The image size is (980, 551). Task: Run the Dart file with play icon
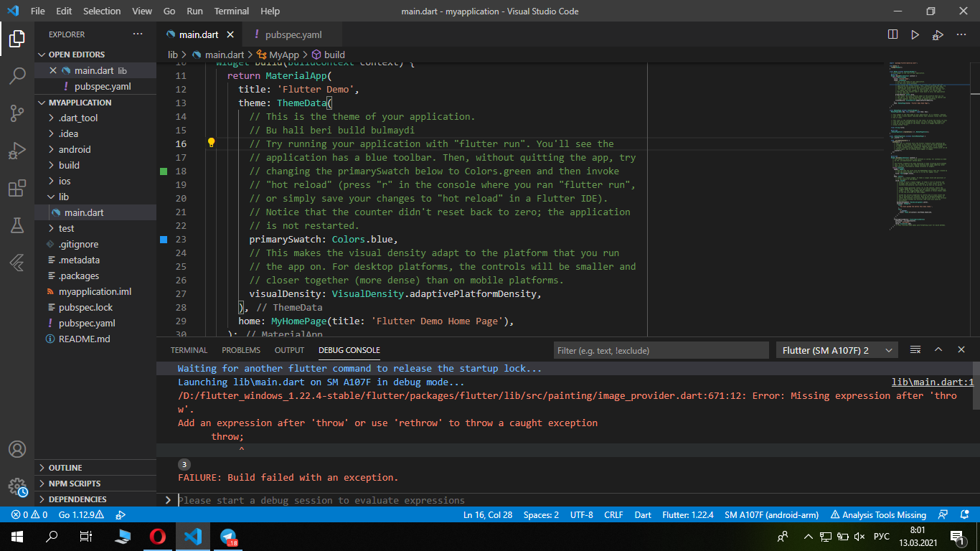coord(915,34)
